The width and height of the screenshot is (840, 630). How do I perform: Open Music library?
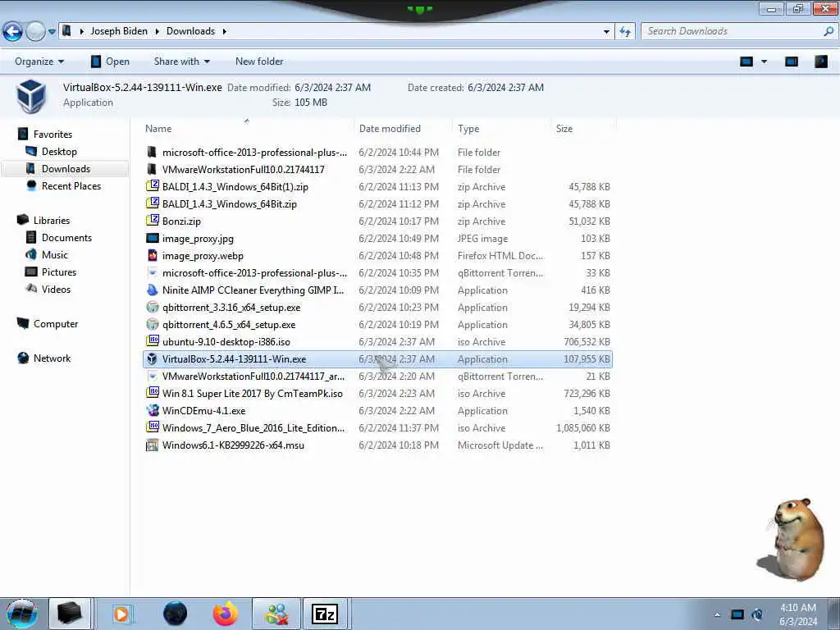pos(55,254)
